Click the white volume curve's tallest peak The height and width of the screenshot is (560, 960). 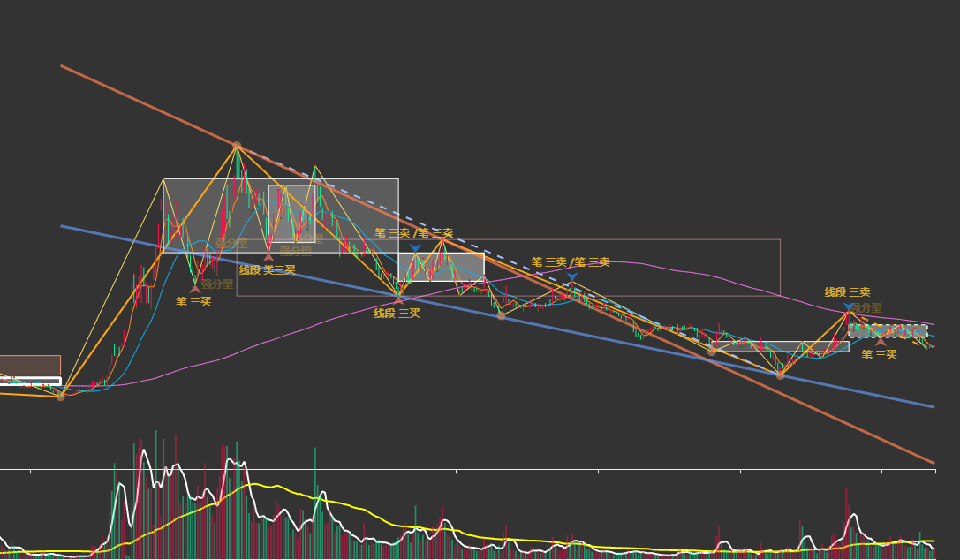point(144,451)
